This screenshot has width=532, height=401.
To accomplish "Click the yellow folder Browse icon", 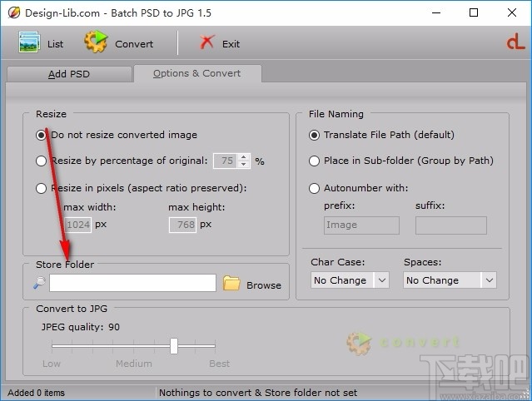I will point(231,283).
